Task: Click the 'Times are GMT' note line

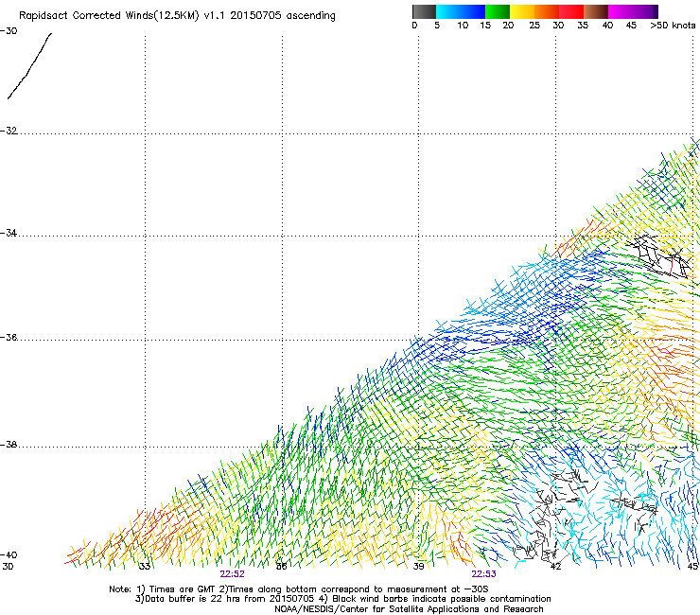Action: coord(299,589)
